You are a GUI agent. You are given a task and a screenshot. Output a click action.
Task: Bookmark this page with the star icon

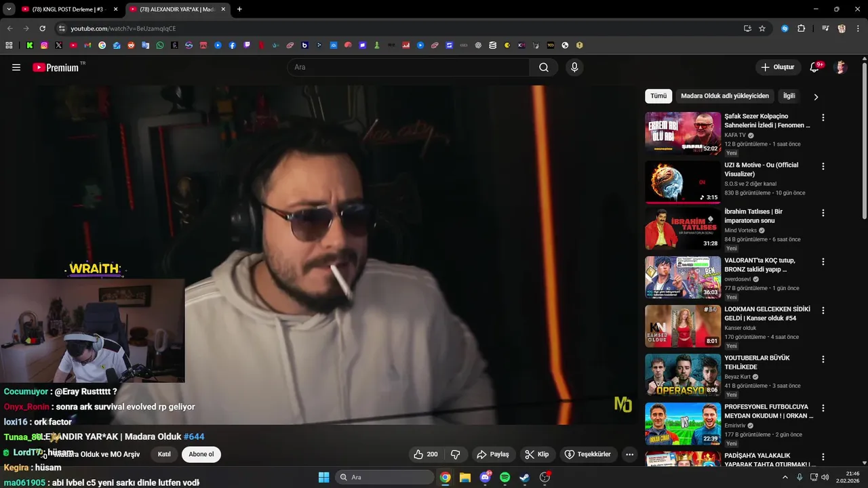(x=762, y=28)
